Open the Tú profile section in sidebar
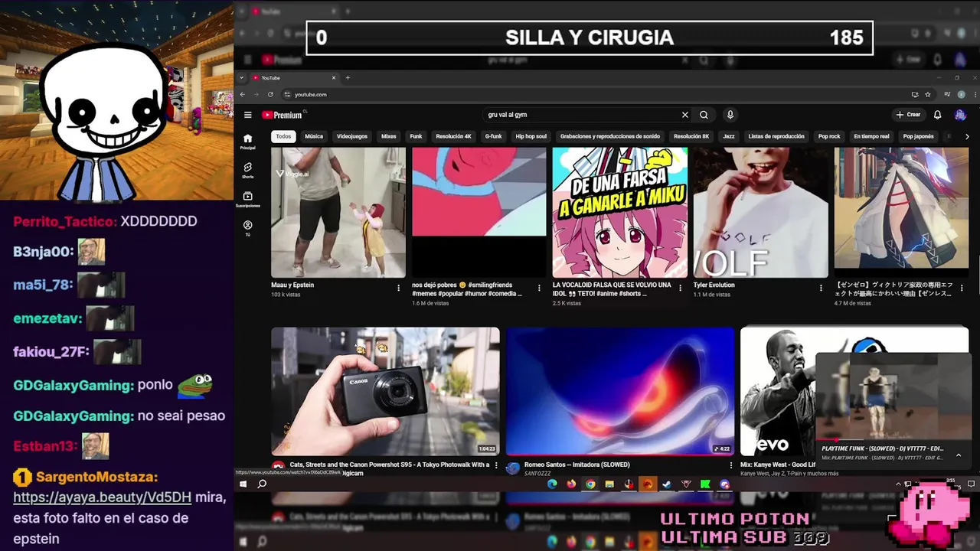Viewport: 980px width, 551px height. tap(247, 228)
